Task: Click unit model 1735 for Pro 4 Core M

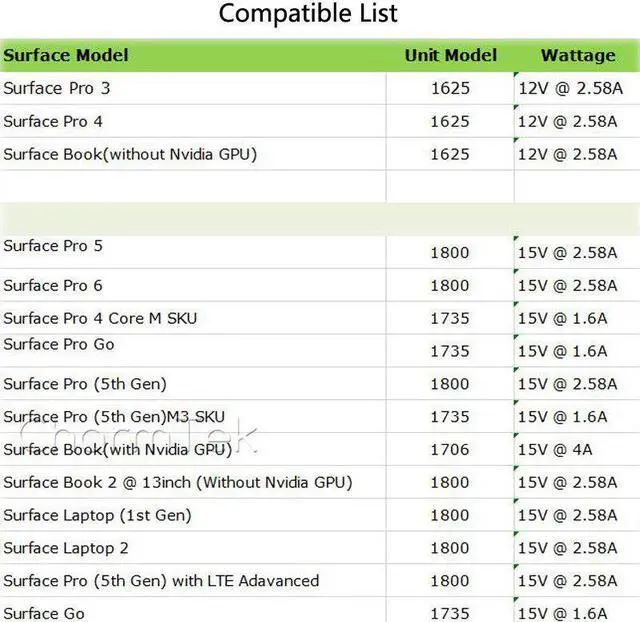Action: (450, 318)
